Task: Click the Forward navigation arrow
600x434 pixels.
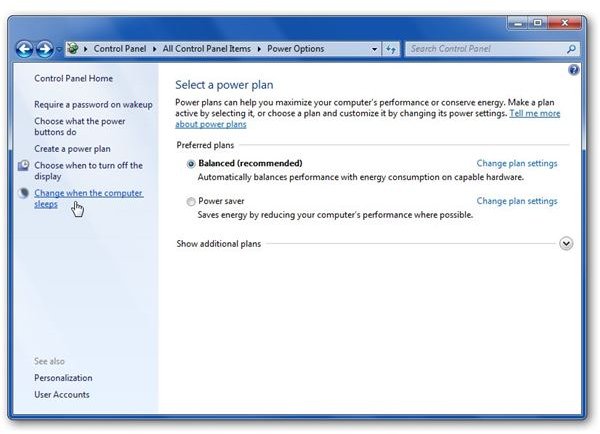Action: point(45,49)
